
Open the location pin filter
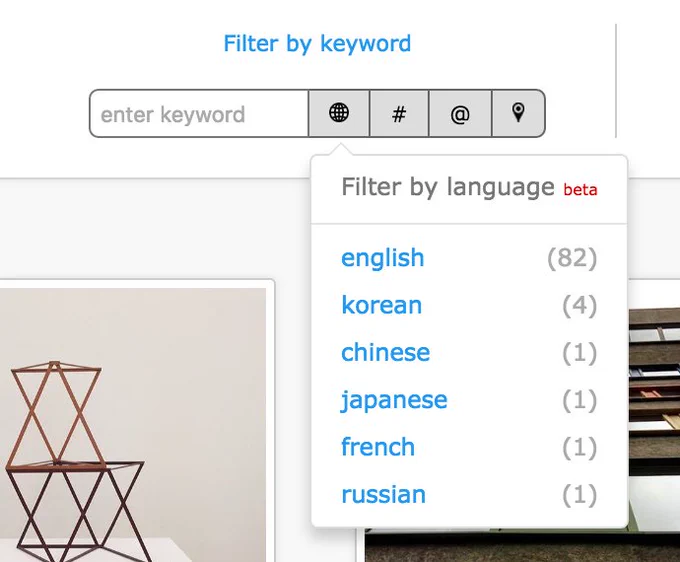coord(518,114)
